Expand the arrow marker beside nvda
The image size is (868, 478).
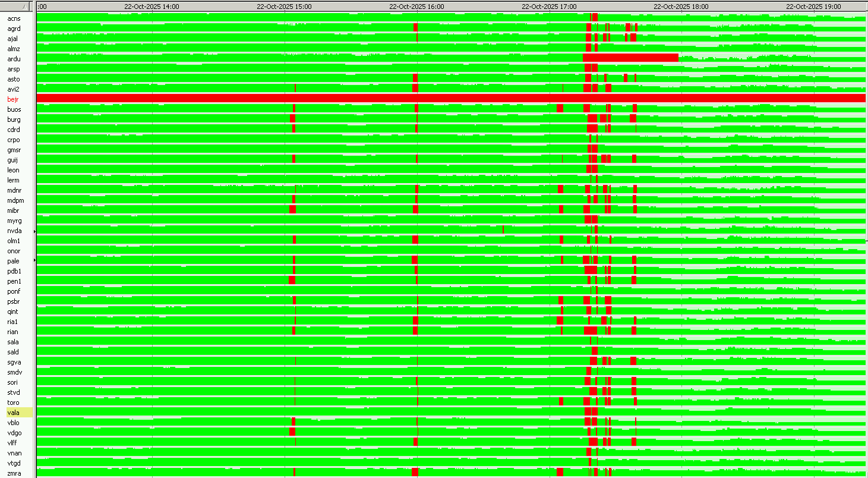point(34,231)
